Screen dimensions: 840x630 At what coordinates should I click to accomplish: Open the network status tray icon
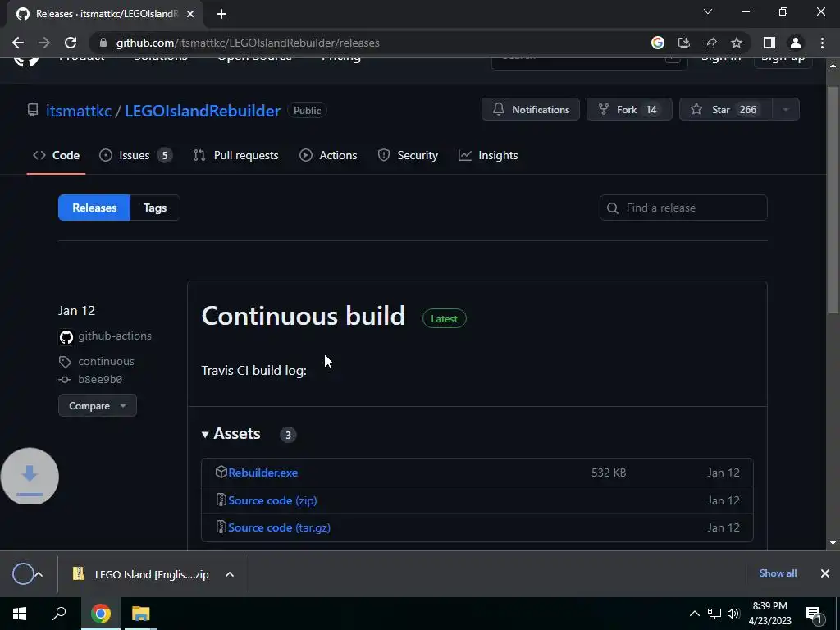[714, 614]
